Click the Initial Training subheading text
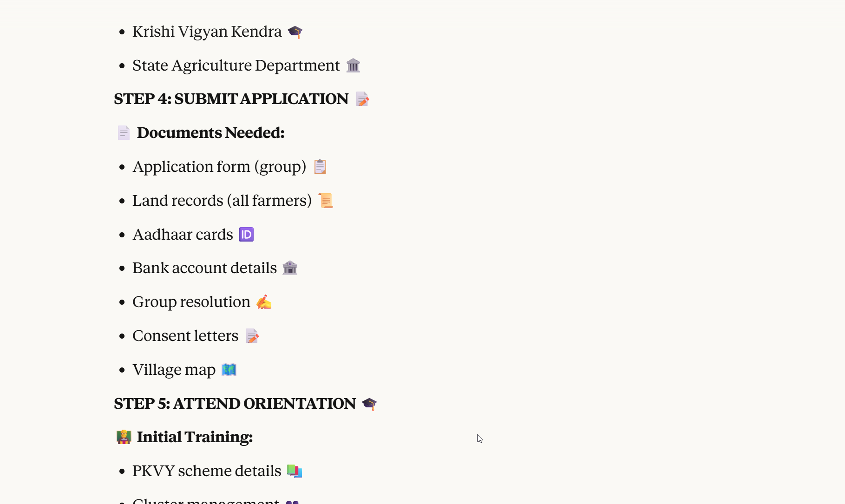This screenshot has height=504, width=845. pyautogui.click(x=195, y=437)
